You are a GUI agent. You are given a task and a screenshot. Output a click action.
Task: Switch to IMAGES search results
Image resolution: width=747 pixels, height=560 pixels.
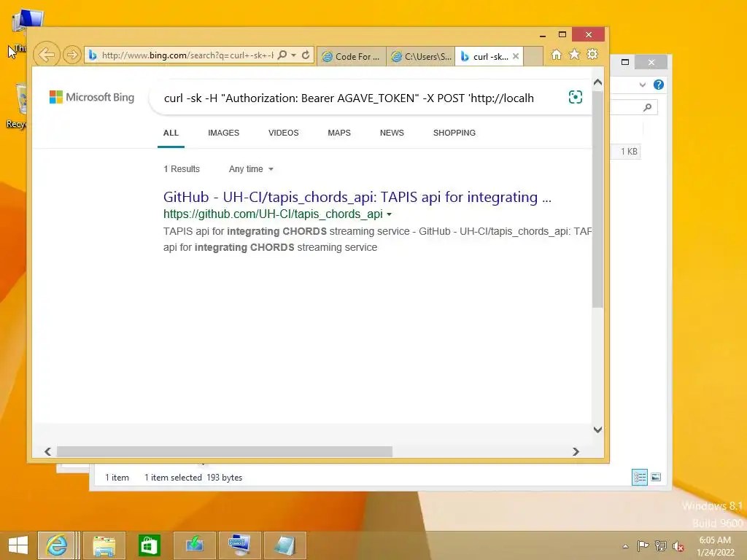coord(223,133)
